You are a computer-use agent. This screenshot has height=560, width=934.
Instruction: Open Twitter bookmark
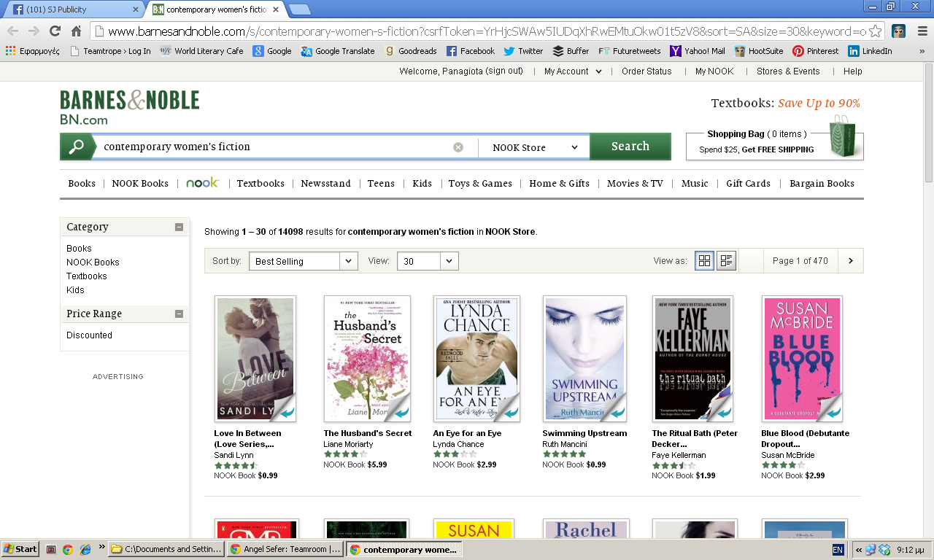pos(524,51)
